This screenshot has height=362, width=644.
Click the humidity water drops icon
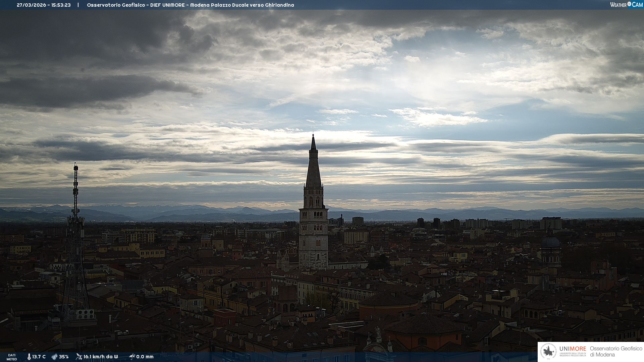54,357
